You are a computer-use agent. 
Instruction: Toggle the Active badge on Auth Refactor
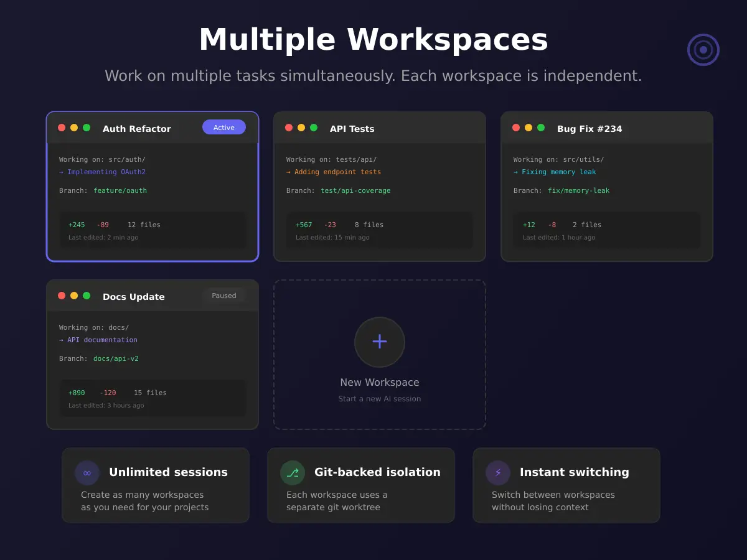[224, 128]
